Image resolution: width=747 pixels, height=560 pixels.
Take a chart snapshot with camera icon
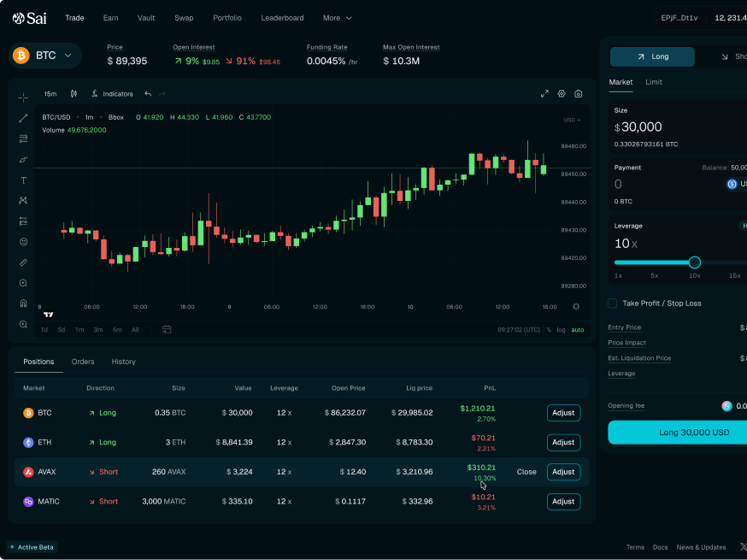[x=579, y=94]
